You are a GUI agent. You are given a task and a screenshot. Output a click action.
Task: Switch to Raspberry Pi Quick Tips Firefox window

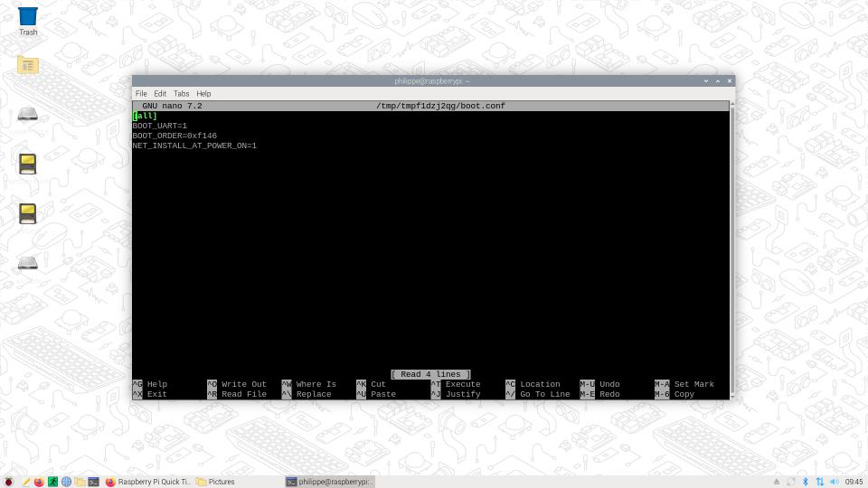click(147, 482)
